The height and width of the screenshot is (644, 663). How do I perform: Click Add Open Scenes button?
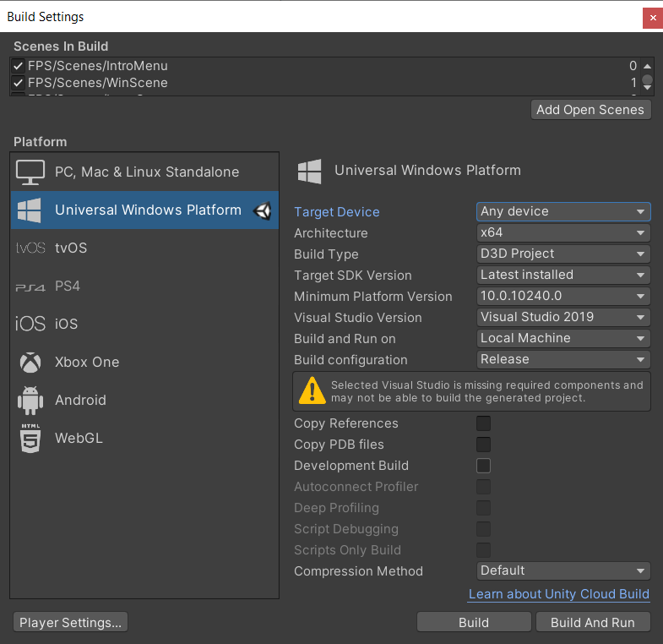(590, 110)
